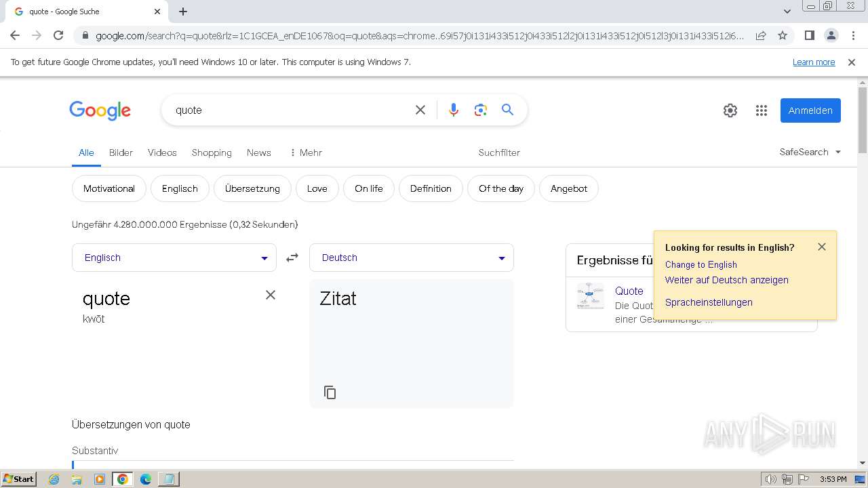Screen dimensions: 868x488
Task: Open a new browser tab
Action: 183,12
